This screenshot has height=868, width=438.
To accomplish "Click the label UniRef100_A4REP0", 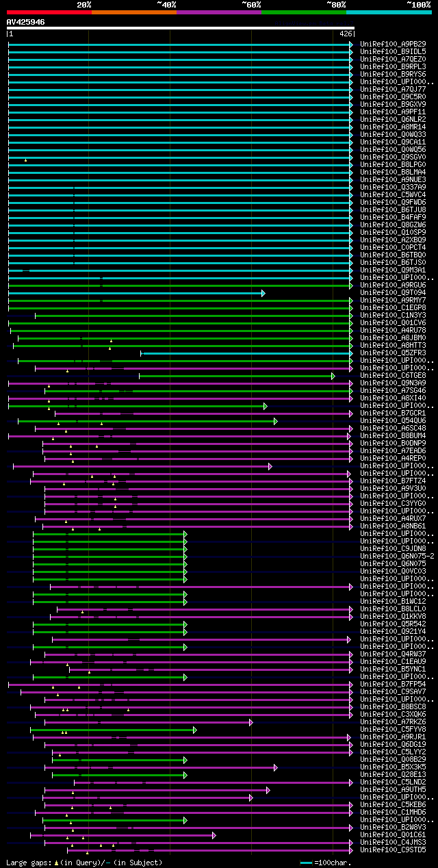I will 393,459.
